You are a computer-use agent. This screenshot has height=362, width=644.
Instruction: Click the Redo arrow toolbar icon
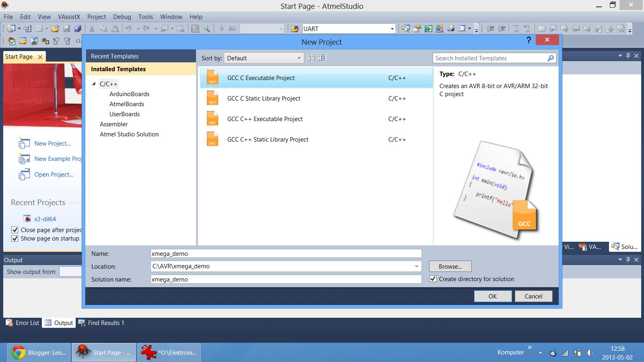[x=147, y=29]
